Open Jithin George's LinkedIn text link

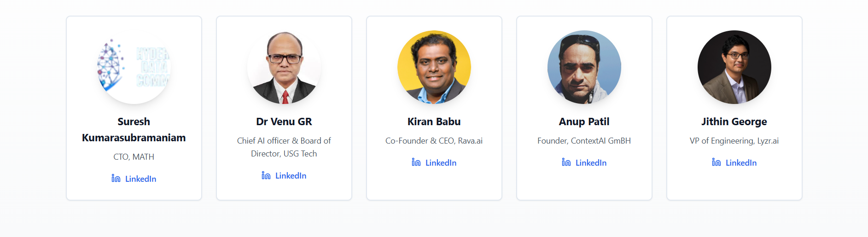741,162
